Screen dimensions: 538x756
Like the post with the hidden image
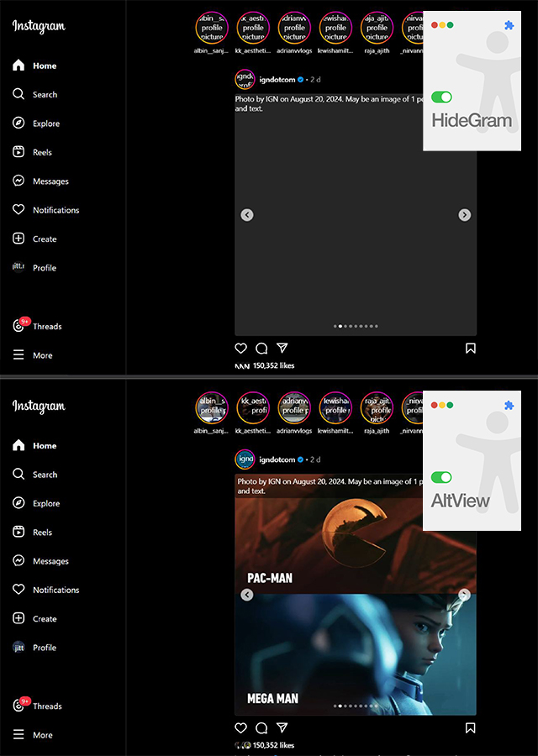(x=241, y=348)
